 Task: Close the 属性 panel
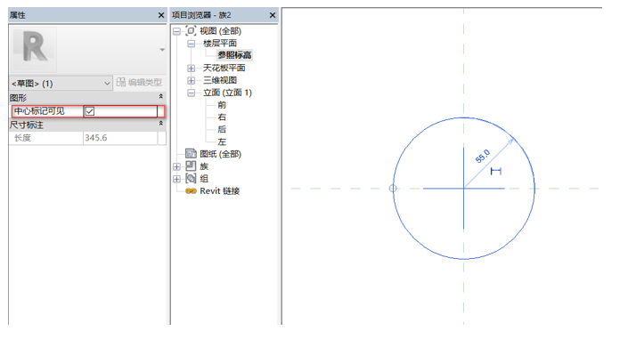161,15
